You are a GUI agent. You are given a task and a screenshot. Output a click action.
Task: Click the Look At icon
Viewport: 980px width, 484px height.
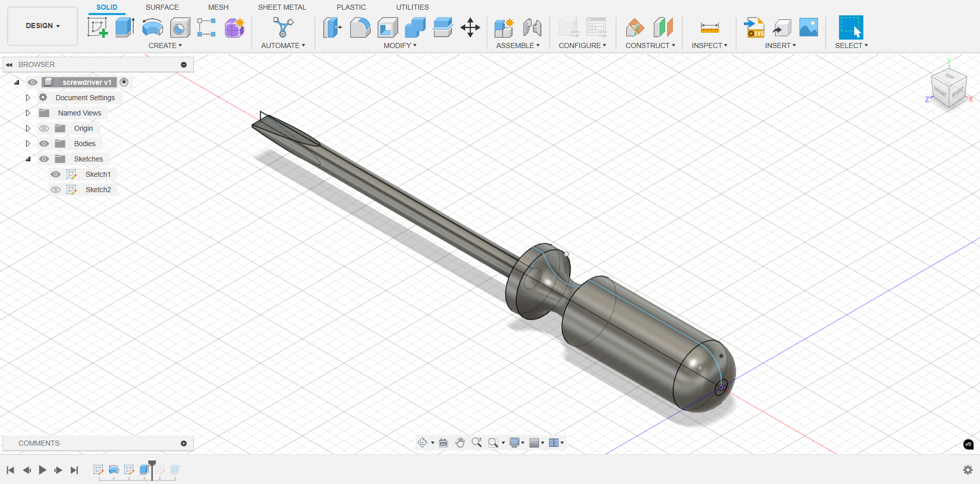point(443,443)
